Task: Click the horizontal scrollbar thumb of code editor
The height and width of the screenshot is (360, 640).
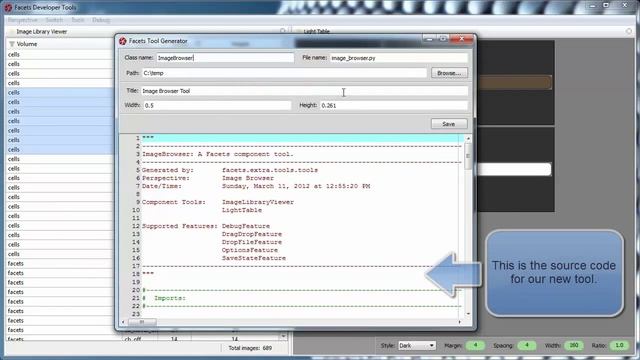Action: pos(142,322)
